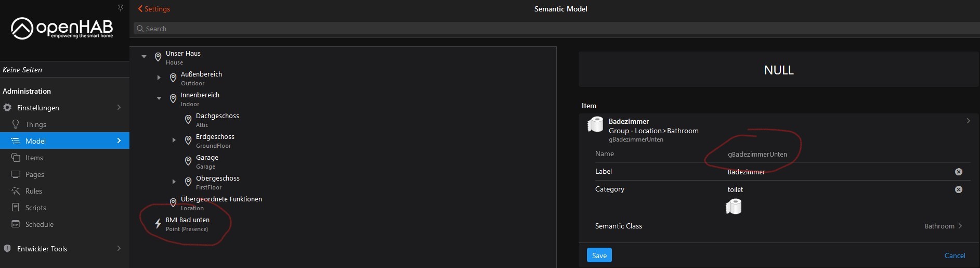Expand Entwickler Tools submenu chevron
This screenshot has width=980, height=268.
click(119, 248)
